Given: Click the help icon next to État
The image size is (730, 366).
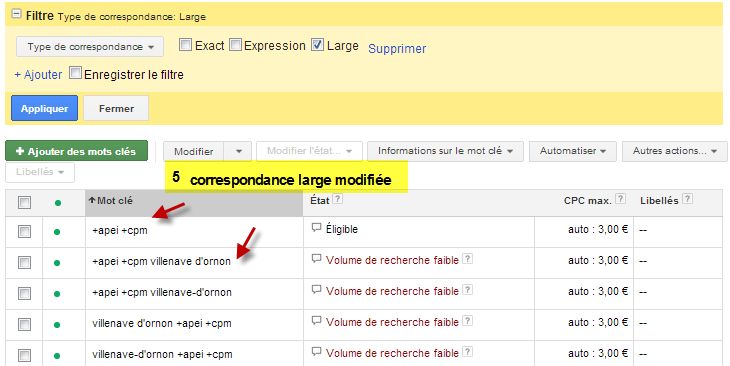Looking at the screenshot, I should [x=338, y=199].
